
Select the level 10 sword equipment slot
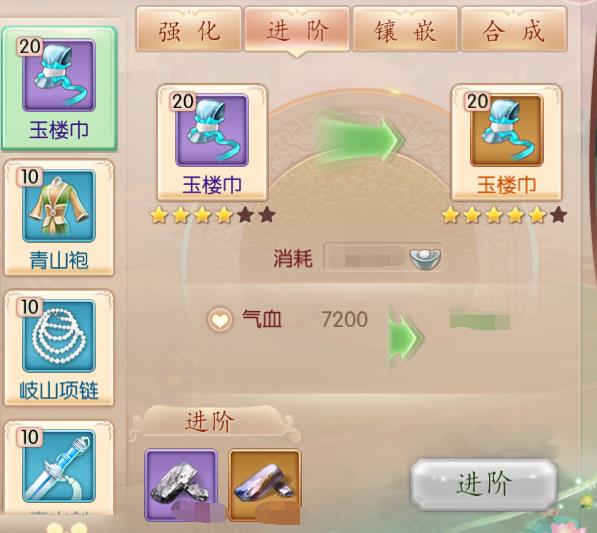[59, 468]
